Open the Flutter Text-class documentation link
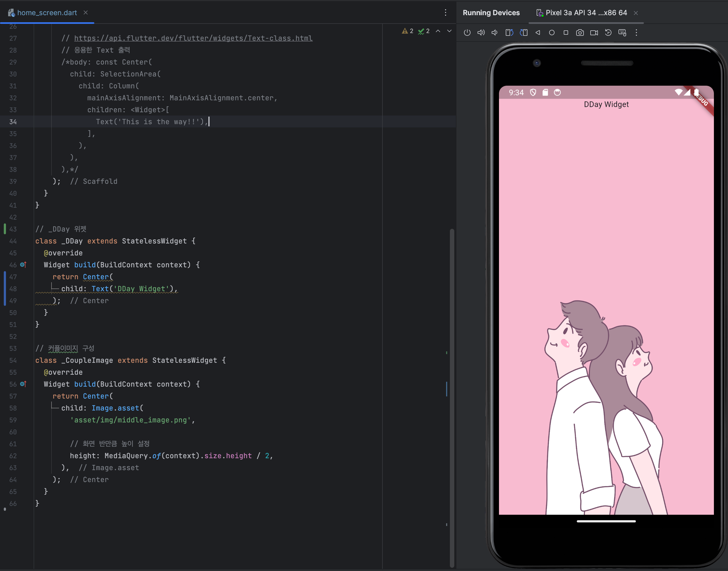This screenshot has height=571, width=728. click(193, 39)
